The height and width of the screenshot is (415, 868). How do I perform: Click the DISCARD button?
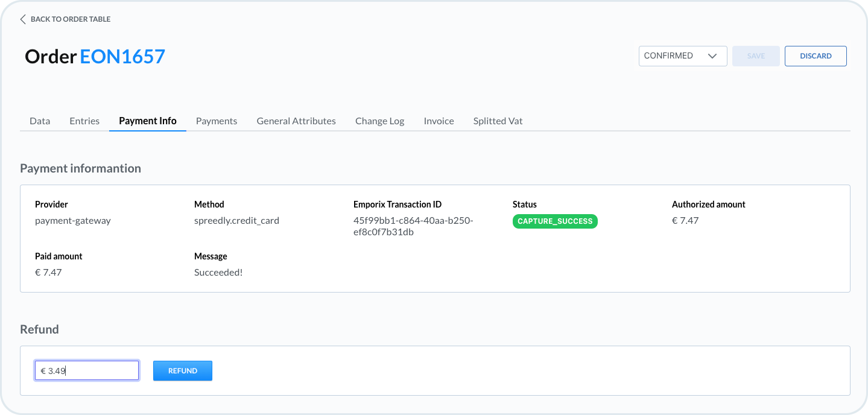[816, 56]
